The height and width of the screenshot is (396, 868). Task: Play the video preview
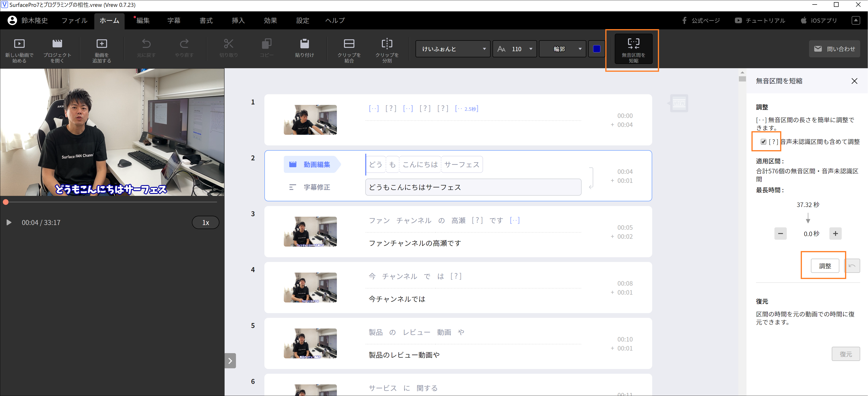coord(9,223)
